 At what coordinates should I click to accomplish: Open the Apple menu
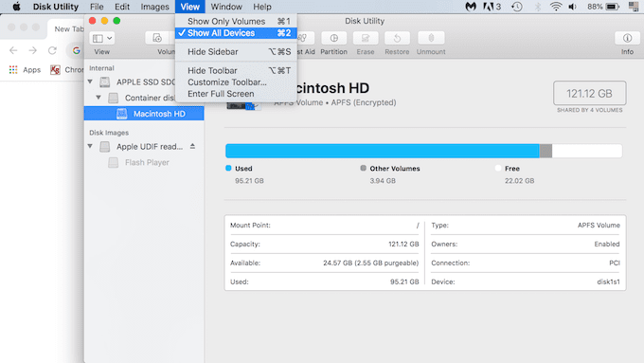tap(16, 7)
